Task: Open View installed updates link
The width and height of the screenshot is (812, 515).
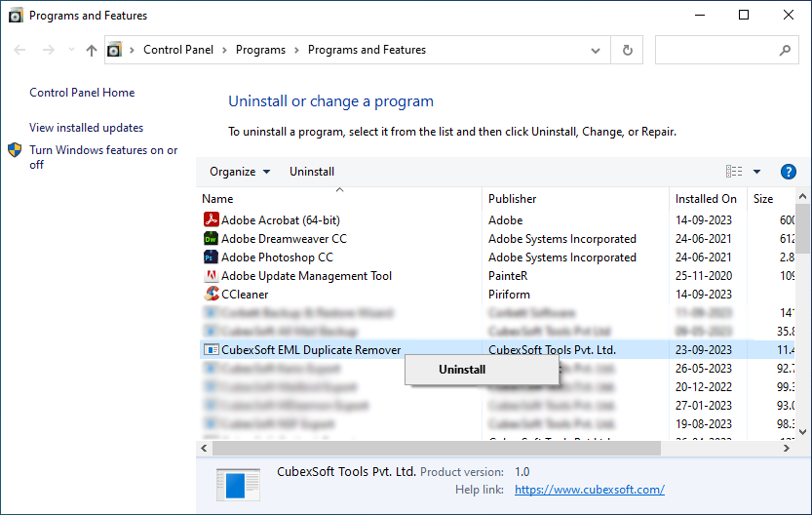Action: [86, 128]
